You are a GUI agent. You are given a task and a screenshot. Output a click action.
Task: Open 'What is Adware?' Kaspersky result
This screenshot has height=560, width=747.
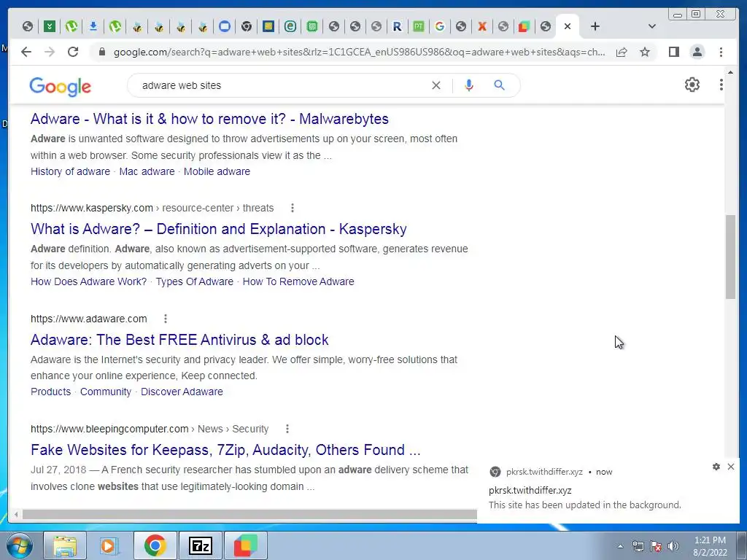219,229
